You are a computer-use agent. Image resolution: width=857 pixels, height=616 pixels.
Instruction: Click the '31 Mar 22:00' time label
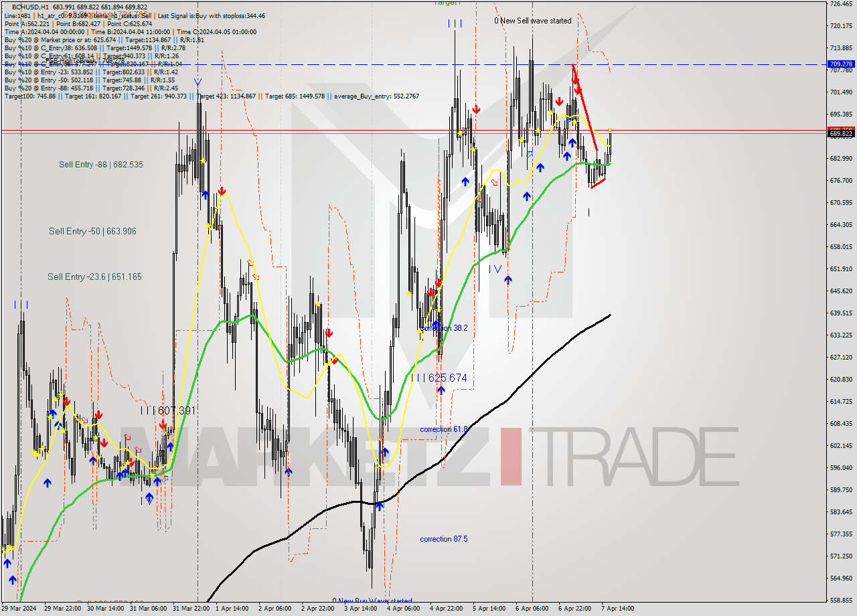(x=190, y=609)
